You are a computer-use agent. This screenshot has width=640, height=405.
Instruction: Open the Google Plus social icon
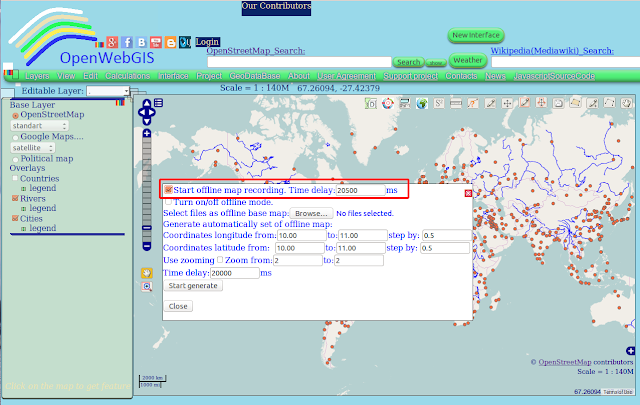pos(112,42)
